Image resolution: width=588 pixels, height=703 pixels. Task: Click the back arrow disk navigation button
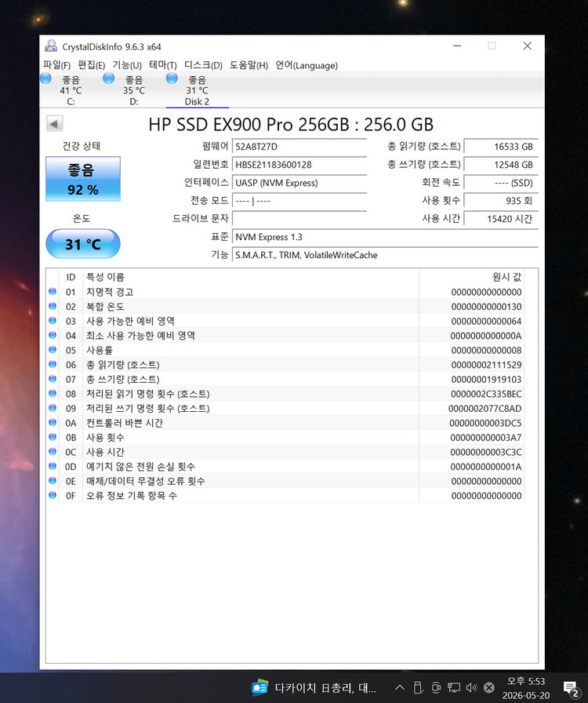55,124
